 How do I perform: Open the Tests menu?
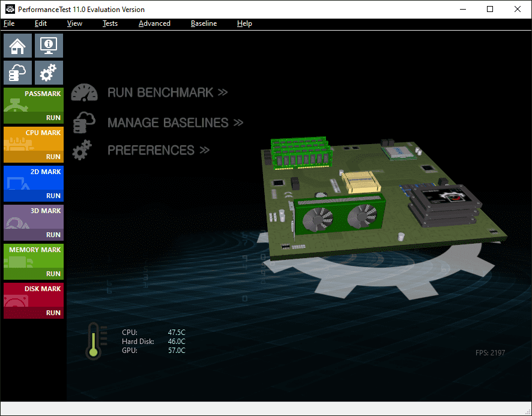[110, 23]
